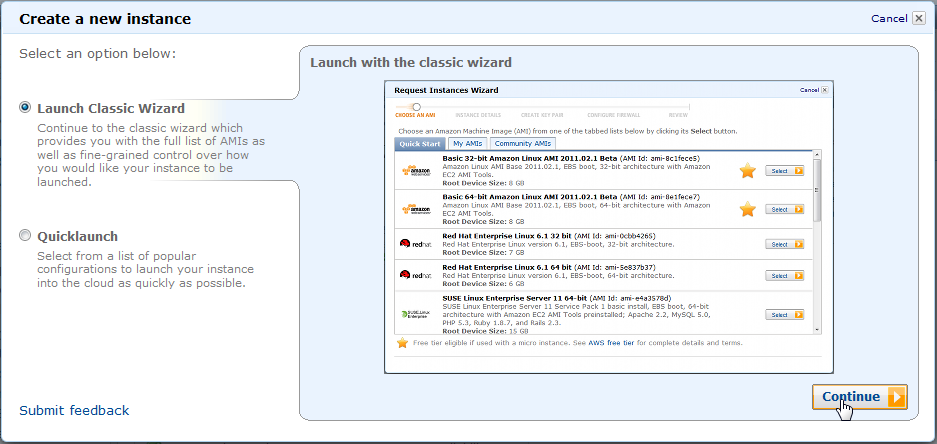Click the Continue button
The width and height of the screenshot is (937, 444).
pyautogui.click(x=859, y=397)
